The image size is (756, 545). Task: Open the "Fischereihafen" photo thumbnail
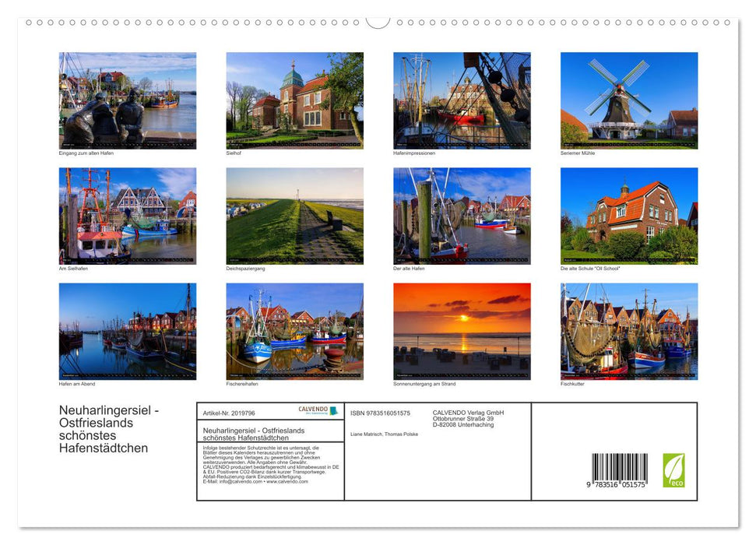coord(294,331)
